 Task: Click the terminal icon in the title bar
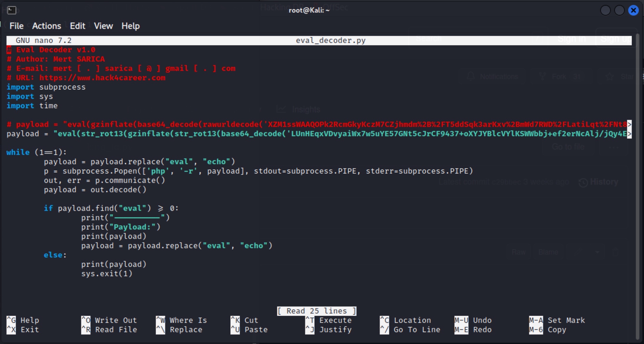[x=11, y=10]
